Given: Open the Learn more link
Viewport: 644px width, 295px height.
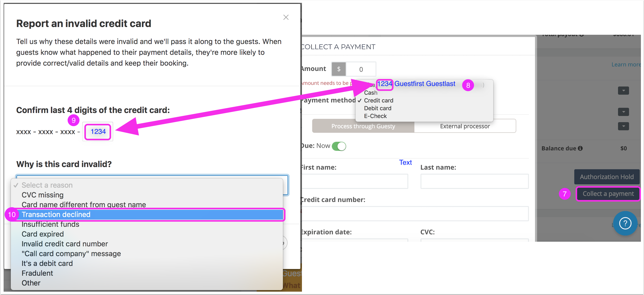Looking at the screenshot, I should coord(626,65).
